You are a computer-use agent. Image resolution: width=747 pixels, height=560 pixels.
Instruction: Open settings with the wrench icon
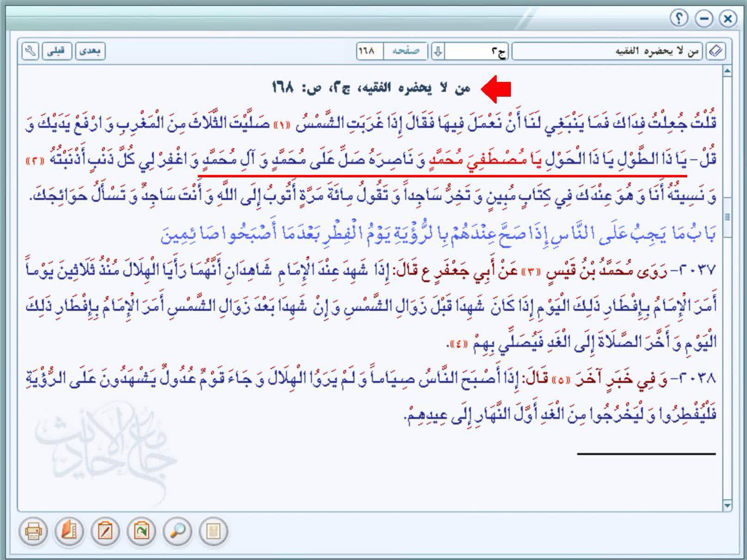coord(30,51)
